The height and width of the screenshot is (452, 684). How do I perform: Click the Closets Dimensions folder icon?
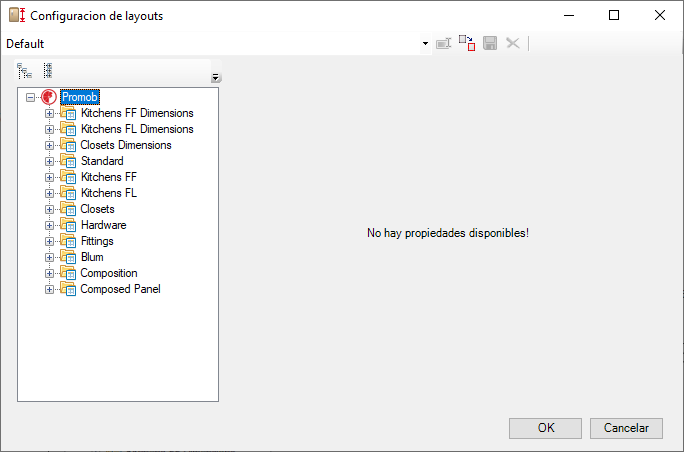68,145
